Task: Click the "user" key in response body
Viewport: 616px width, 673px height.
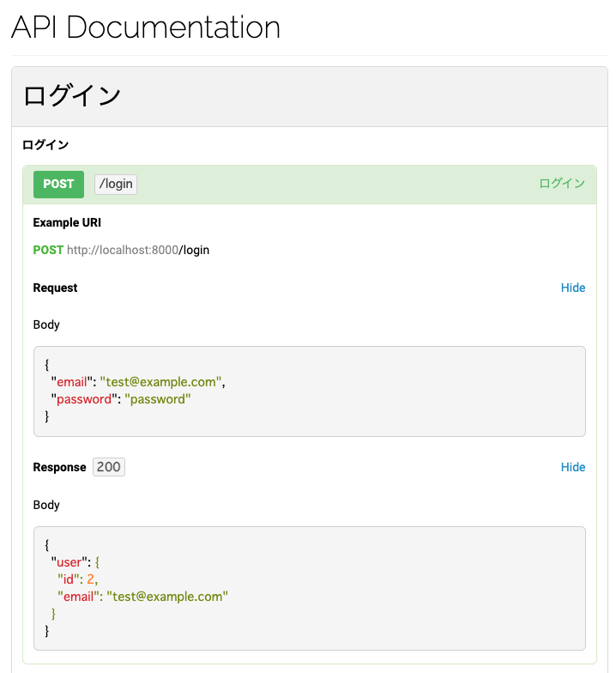Action: point(69,562)
